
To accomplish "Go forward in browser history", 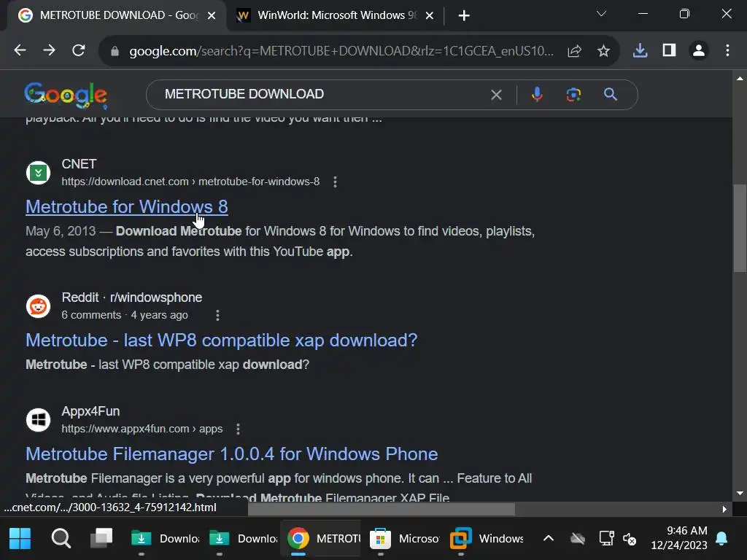I will pyautogui.click(x=49, y=50).
